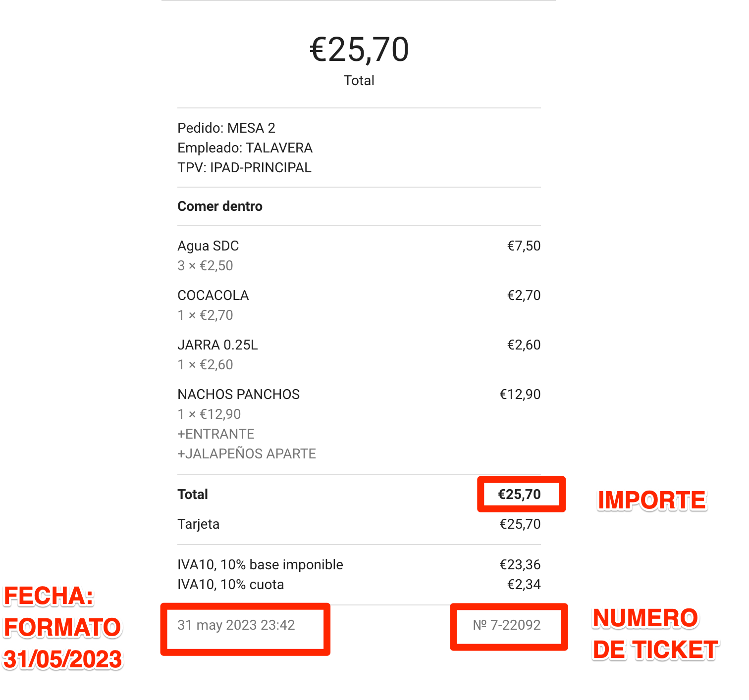The width and height of the screenshot is (749, 700).
Task: Select the Tarjeta payment line
Action: (198, 524)
